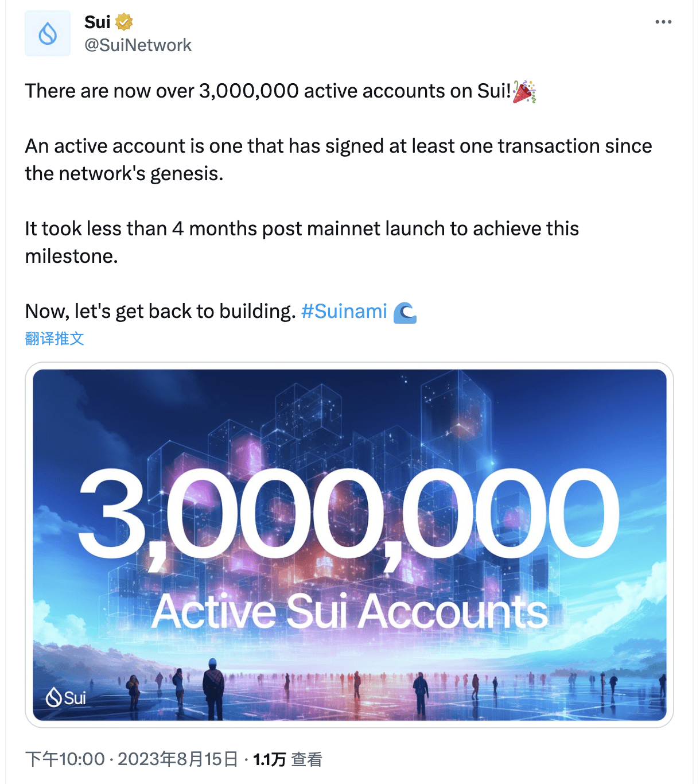Click 翻译推文 to translate the tweet
This screenshot has width=700, height=784.
click(53, 339)
